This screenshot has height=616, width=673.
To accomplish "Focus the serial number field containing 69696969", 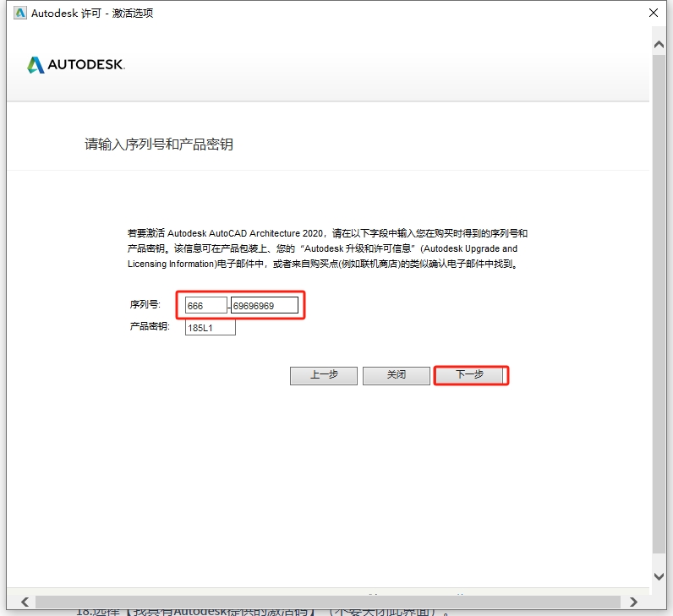I will [x=265, y=305].
